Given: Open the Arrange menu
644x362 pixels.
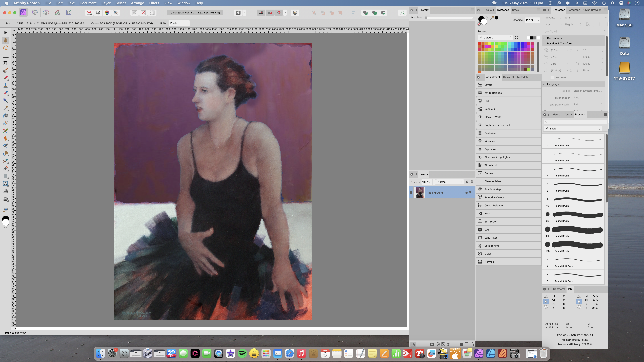Looking at the screenshot, I should [137, 3].
